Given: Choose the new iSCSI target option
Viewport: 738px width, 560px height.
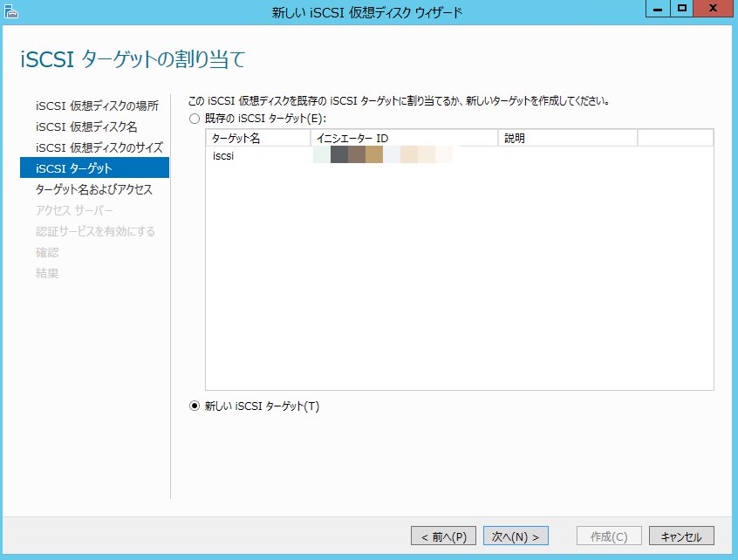Looking at the screenshot, I should point(195,406).
